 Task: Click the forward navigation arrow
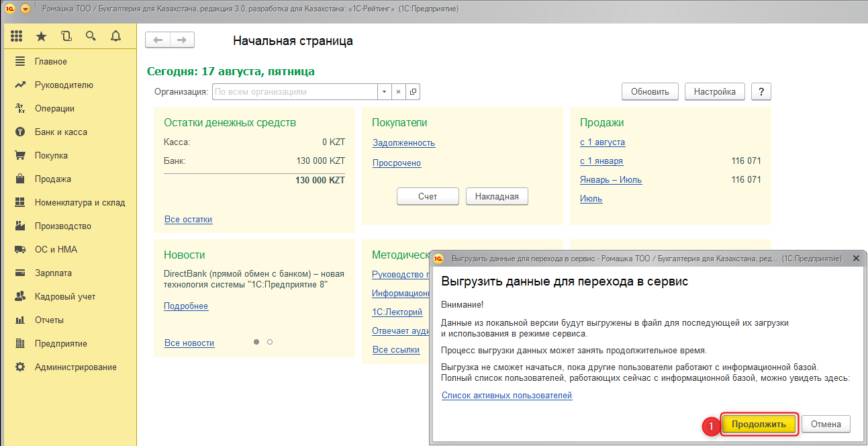coord(181,40)
